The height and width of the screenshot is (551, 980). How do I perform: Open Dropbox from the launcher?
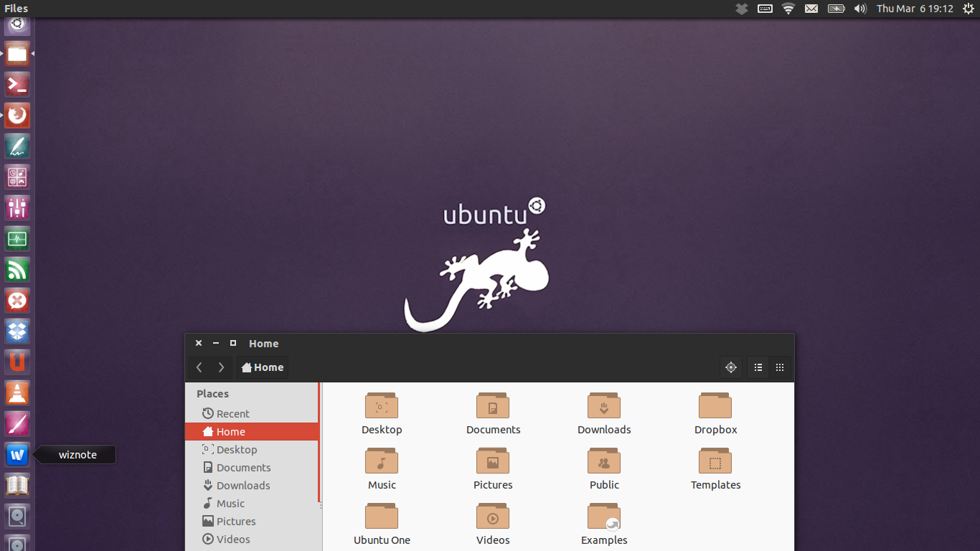click(x=17, y=331)
